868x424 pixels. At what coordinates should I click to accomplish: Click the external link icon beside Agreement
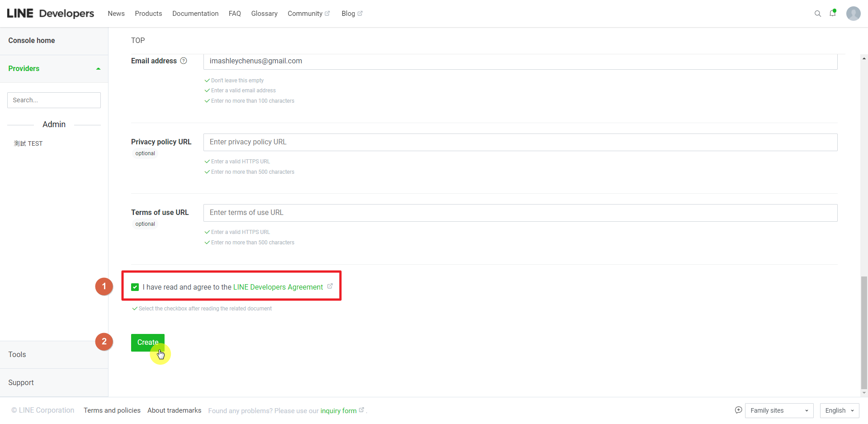point(330,286)
